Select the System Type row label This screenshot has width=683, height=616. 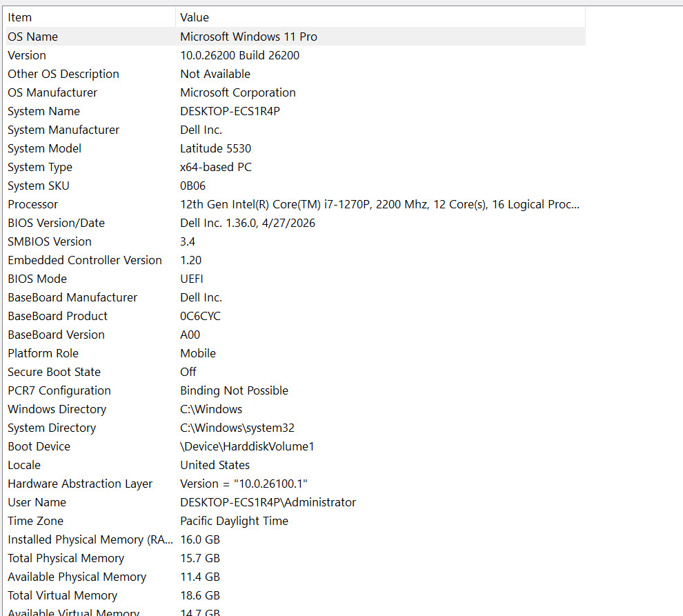pos(39,168)
